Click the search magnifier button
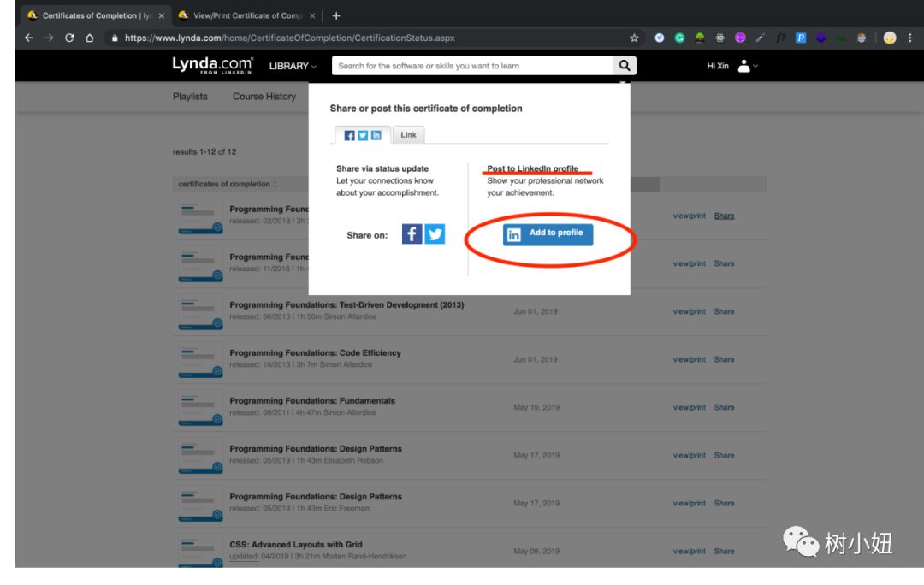Viewport: 924px width, 585px height. tap(625, 65)
